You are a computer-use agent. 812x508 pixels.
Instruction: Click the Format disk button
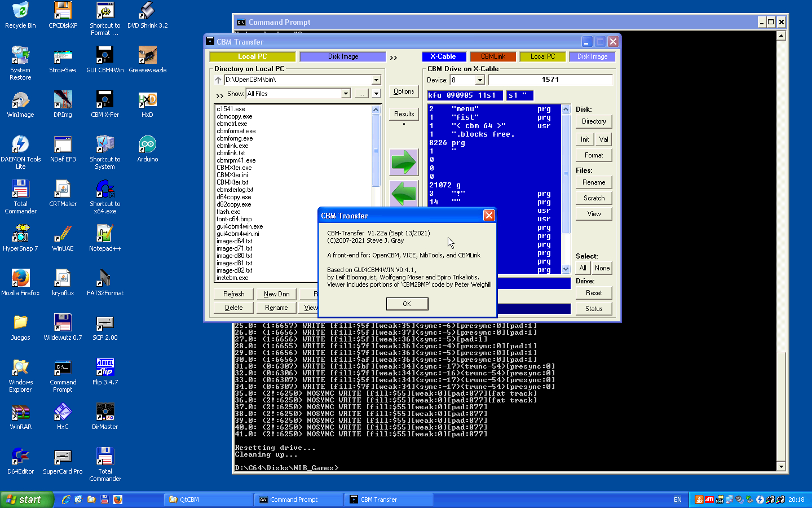594,155
